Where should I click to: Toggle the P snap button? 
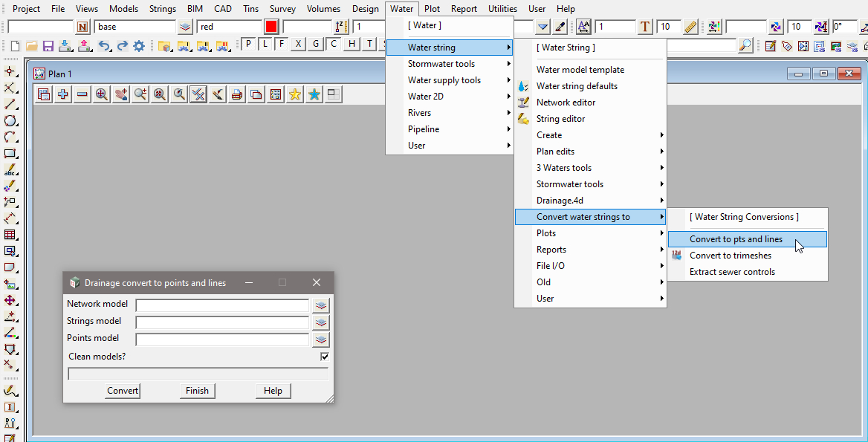(x=249, y=45)
